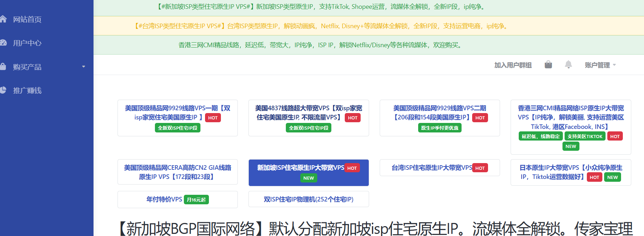Screen dimensions: 644x236
Task: Select the 新加坡ISP住宅原生IP大带宽VPS tab
Action: [x=300, y=168]
